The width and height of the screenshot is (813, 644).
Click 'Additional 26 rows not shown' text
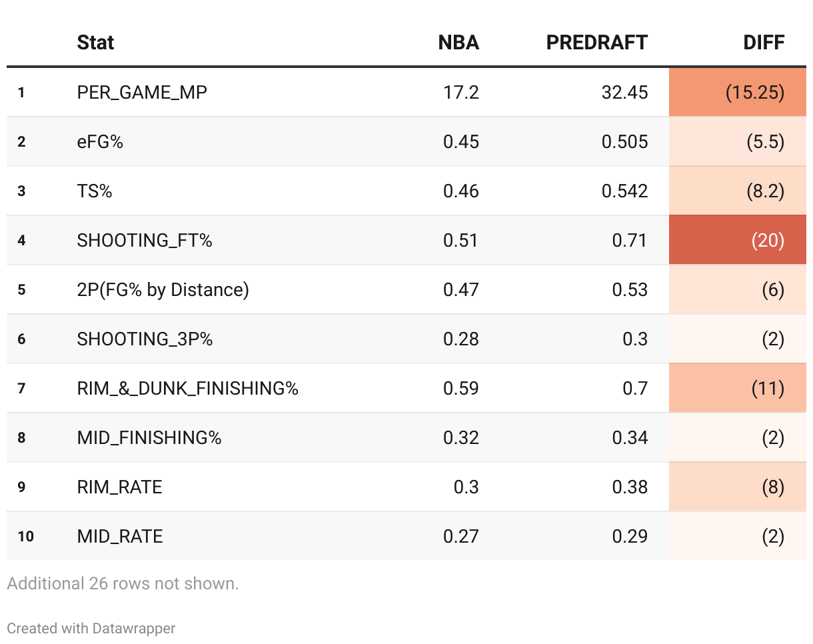[123, 583]
